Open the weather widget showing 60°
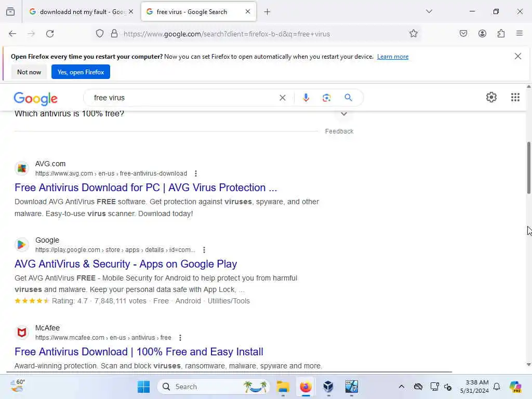 pyautogui.click(x=18, y=386)
